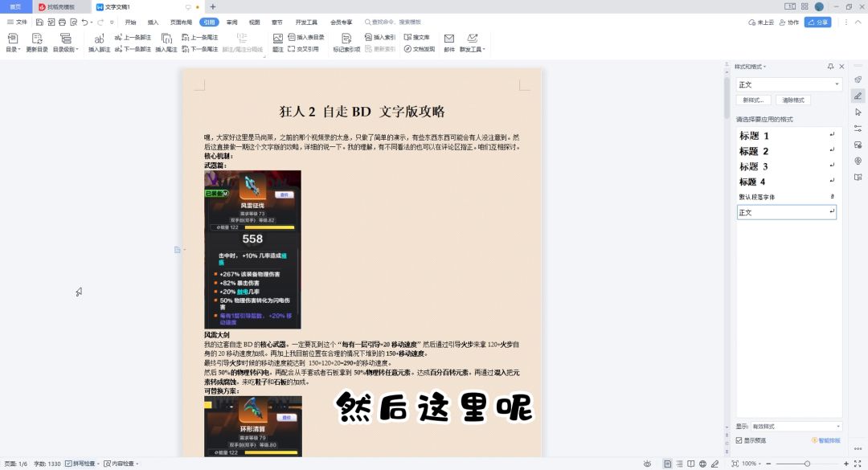Open the 文件 menu

17,22
